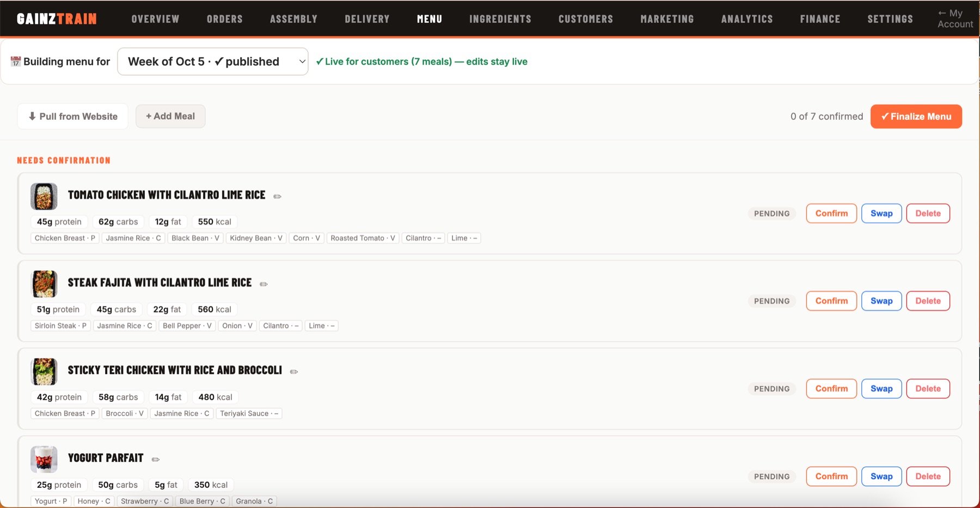Click '550 kcal' on Tomato Chicken
The image size is (980, 508).
click(x=215, y=222)
